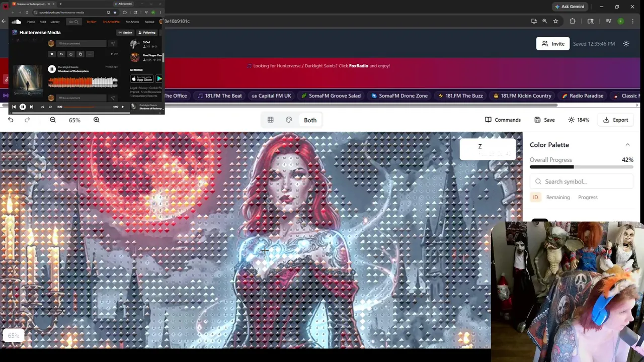Viewport: 644px width, 362px height.
Task: Select the SomaFM Drone Zone station
Action: 399,96
